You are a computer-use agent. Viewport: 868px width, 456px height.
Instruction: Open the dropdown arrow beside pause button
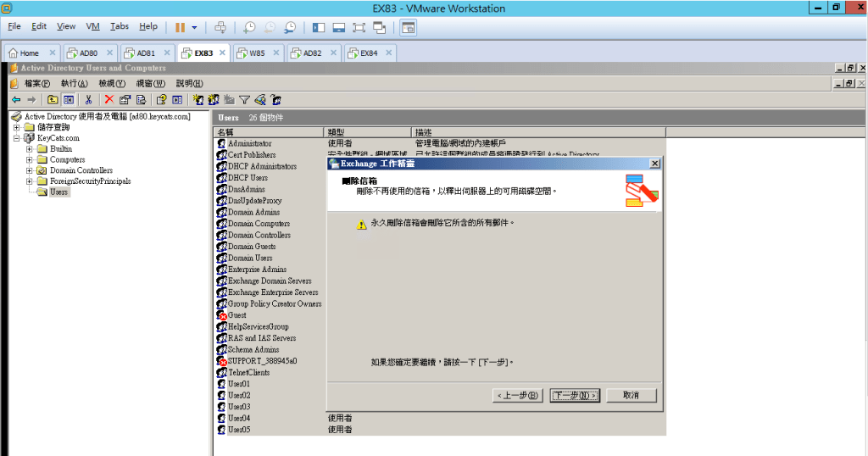(194, 27)
